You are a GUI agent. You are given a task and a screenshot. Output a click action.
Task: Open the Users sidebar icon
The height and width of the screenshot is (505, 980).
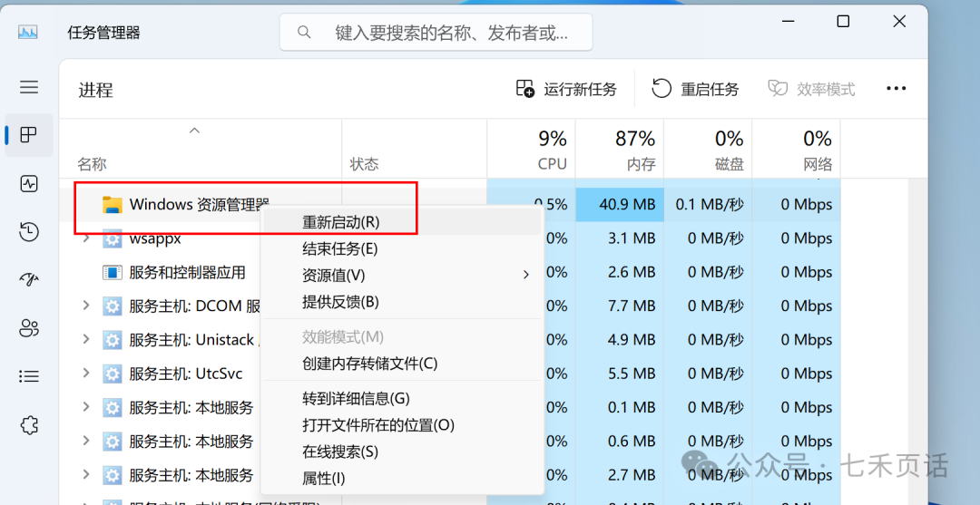tap(29, 327)
